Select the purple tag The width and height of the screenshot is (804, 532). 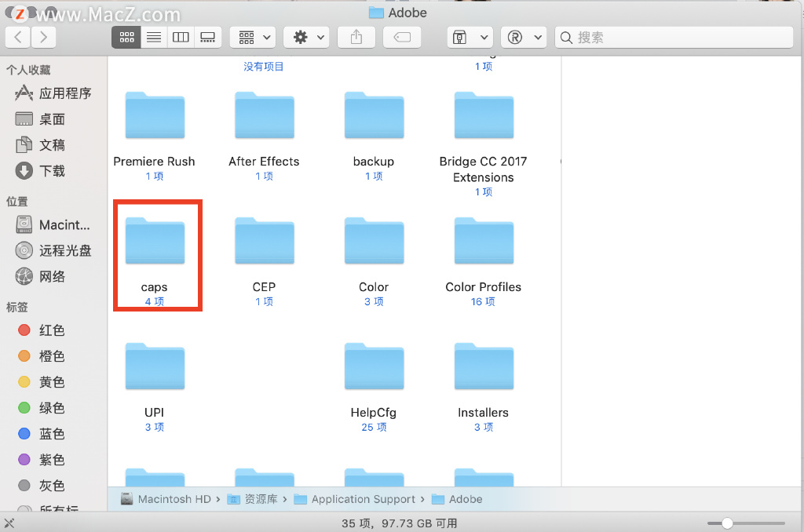pyautogui.click(x=42, y=459)
